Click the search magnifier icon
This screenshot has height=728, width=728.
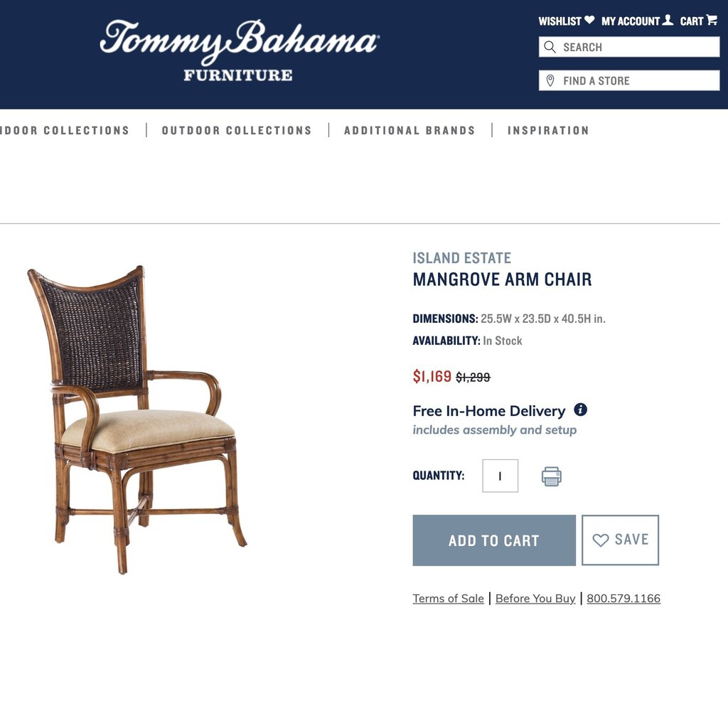coord(550,47)
